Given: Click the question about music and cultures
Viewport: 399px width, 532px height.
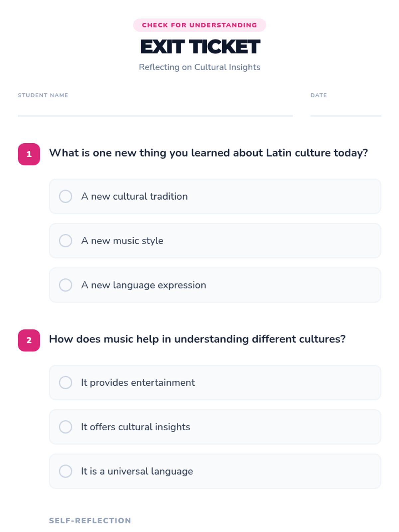Looking at the screenshot, I should click(197, 339).
